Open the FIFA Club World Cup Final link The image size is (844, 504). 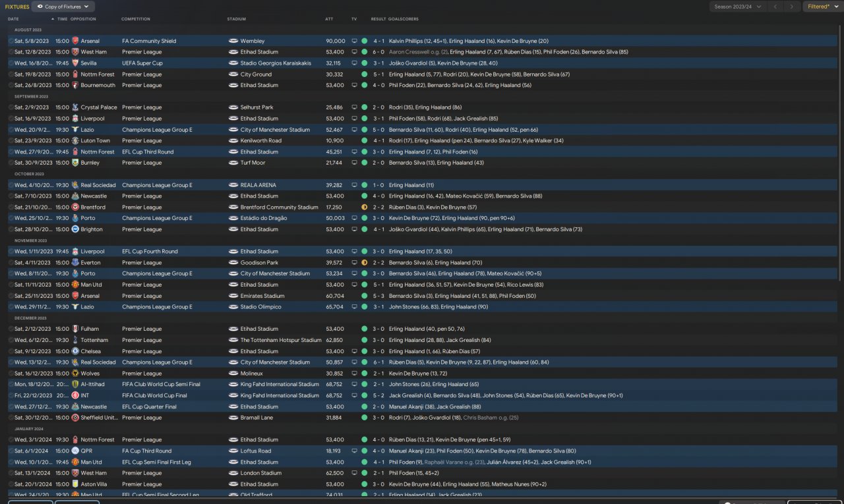[154, 395]
